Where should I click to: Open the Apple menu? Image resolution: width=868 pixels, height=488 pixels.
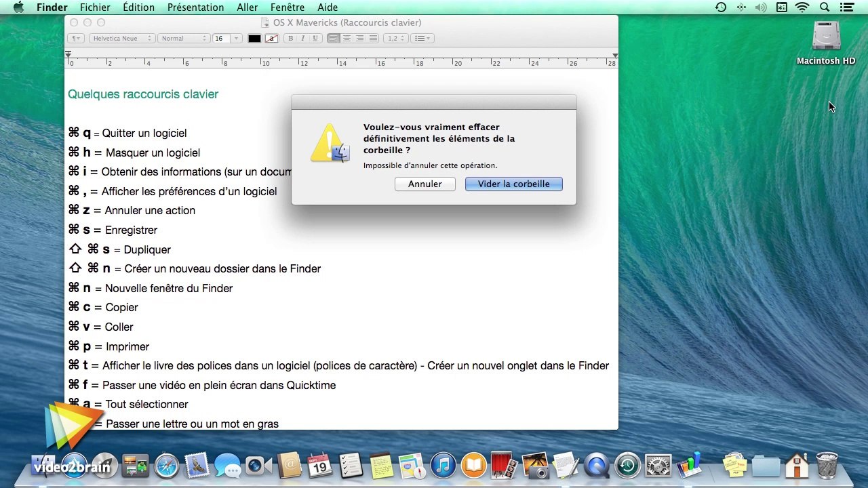pyautogui.click(x=18, y=7)
